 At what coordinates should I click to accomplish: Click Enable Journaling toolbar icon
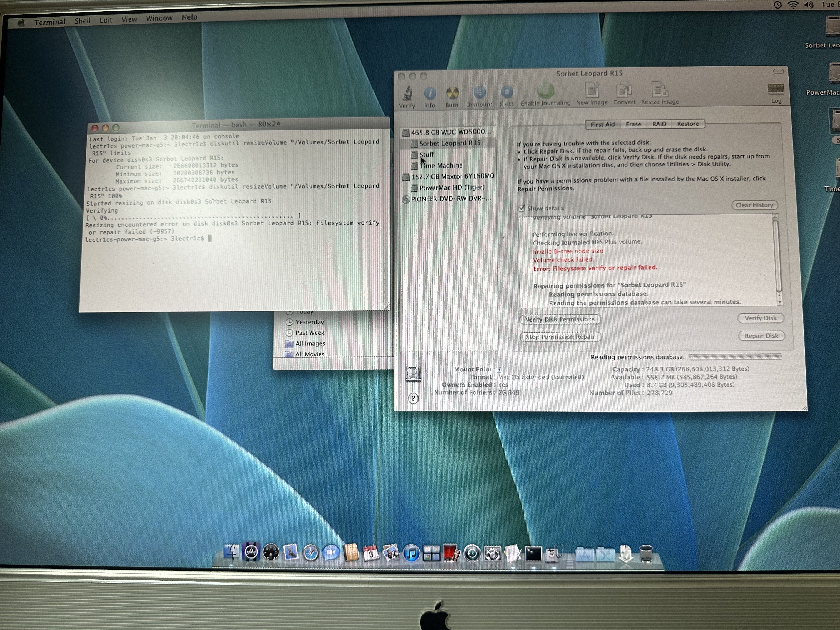546,91
